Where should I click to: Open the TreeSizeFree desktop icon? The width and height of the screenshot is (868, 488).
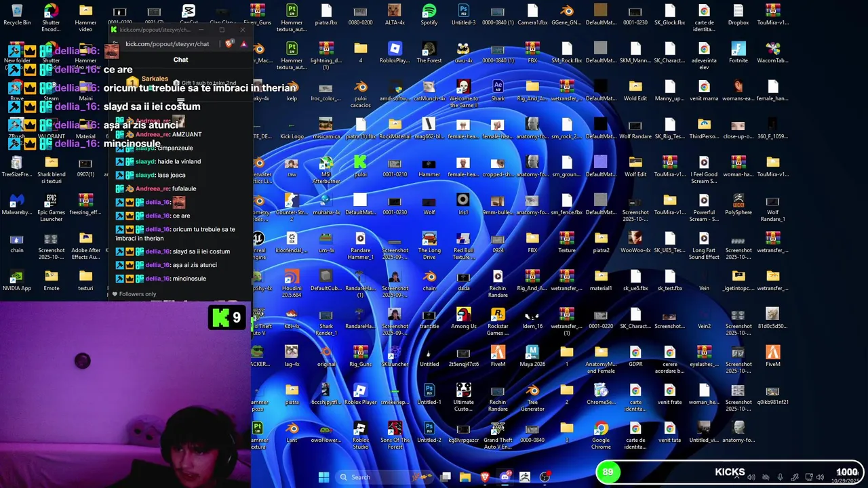pos(17,167)
